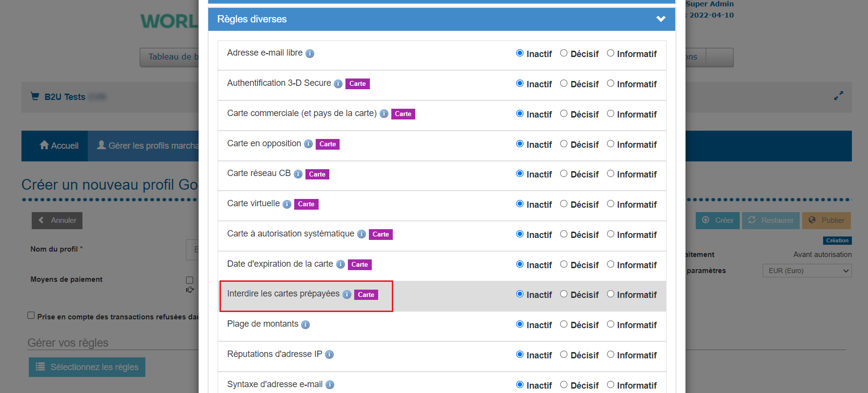Set Carte virtuelle to Décisif
The width and height of the screenshot is (868, 393).
(564, 204)
